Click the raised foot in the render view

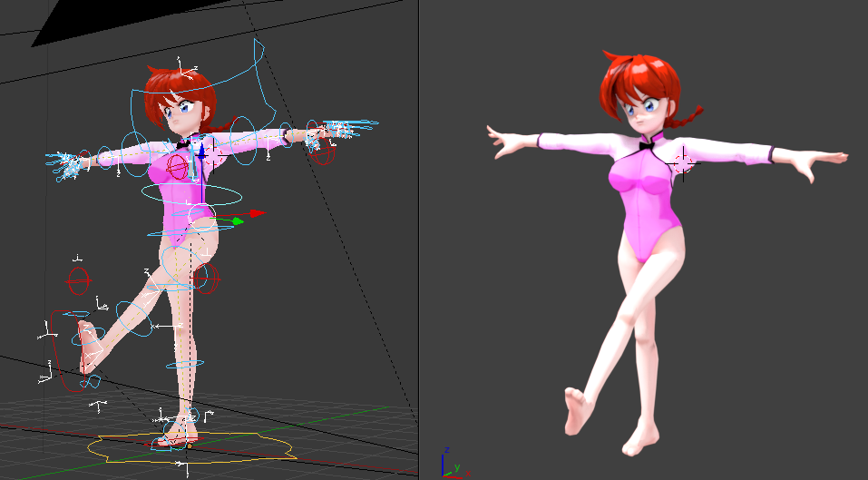click(x=579, y=411)
